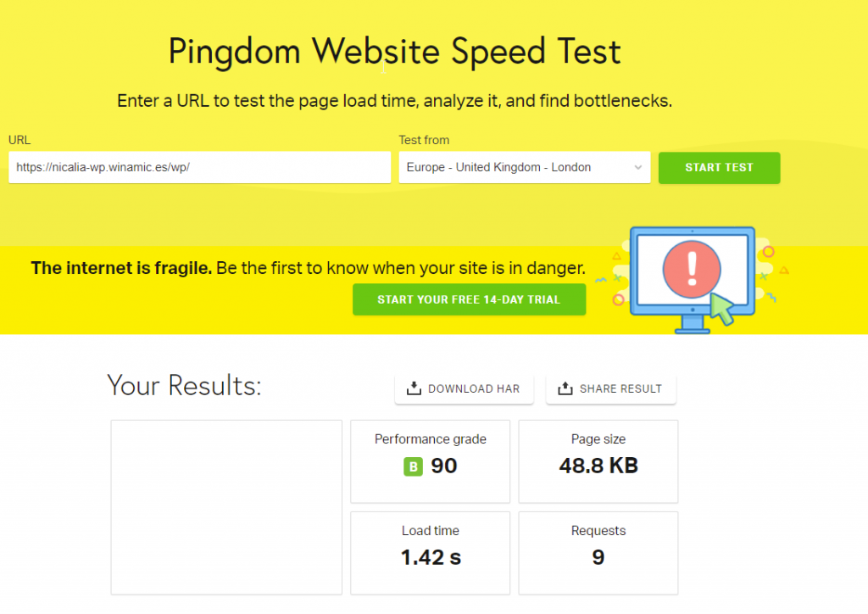
Task: Click the download icon beside Download HAR
Action: coord(414,388)
